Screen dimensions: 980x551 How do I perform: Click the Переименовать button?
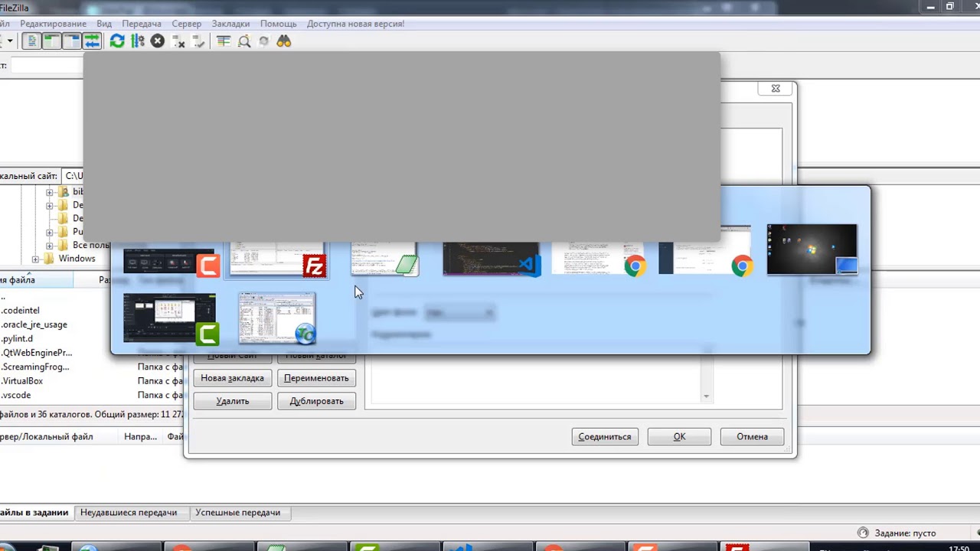pos(316,378)
